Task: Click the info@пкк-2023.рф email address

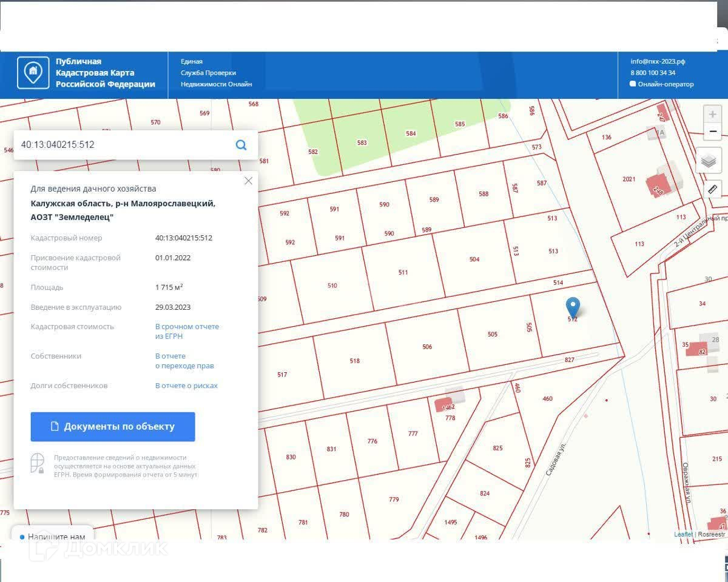Action: [658, 61]
